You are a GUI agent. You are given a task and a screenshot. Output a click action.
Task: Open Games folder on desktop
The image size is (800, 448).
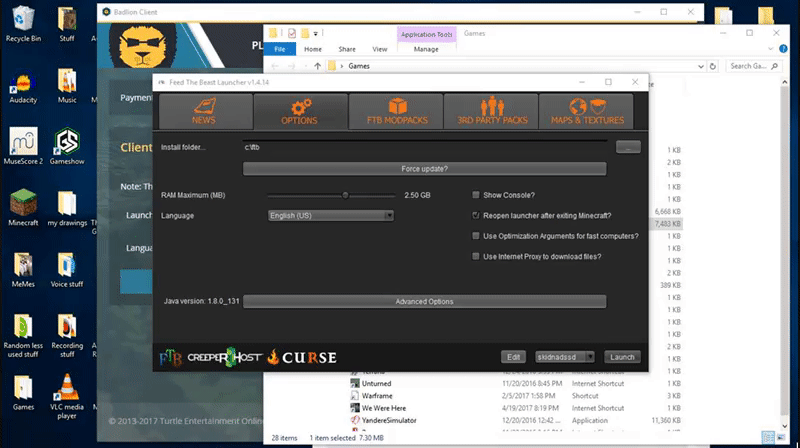coord(23,393)
